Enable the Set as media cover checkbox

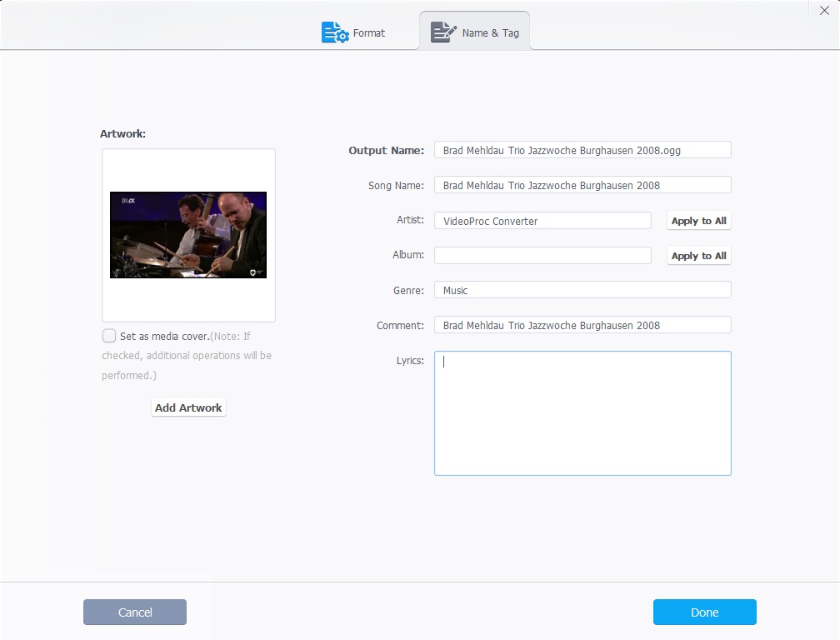pos(108,336)
